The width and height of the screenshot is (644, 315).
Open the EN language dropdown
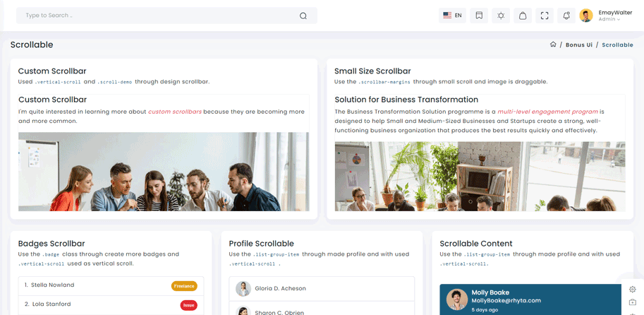tap(452, 16)
